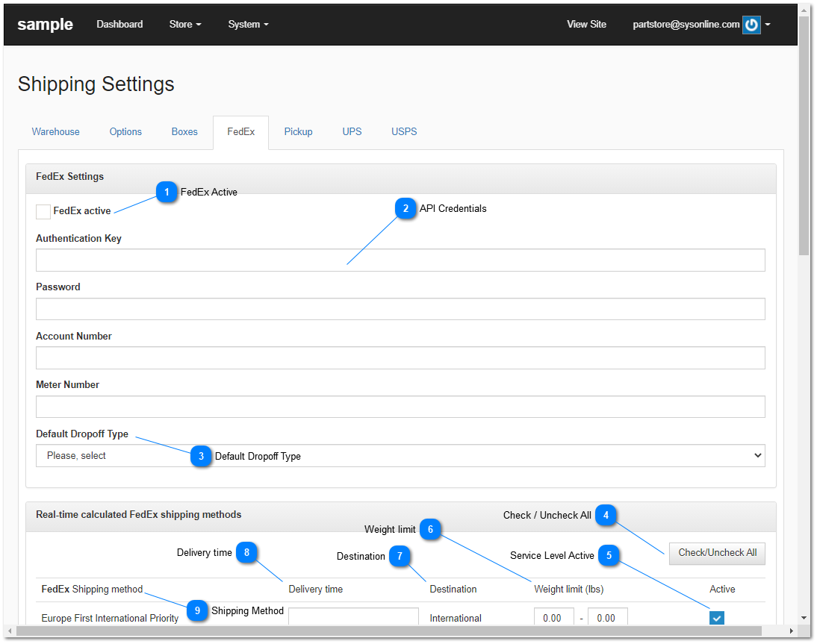Click the vertical scrollbar thumb

[804, 135]
